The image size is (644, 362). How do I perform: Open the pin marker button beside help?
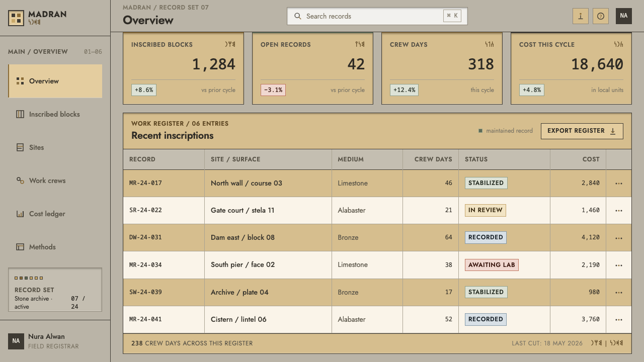pos(581,16)
